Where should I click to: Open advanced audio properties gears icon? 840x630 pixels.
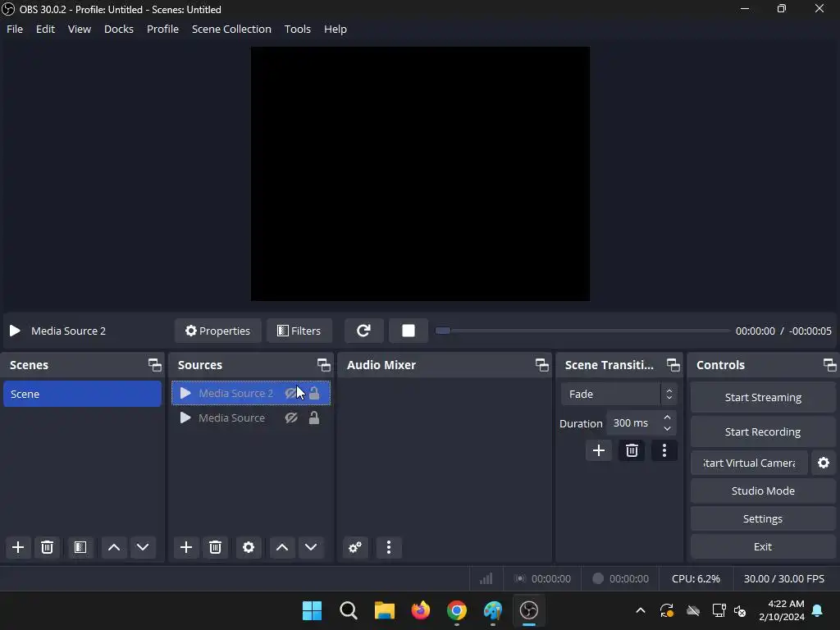355,547
